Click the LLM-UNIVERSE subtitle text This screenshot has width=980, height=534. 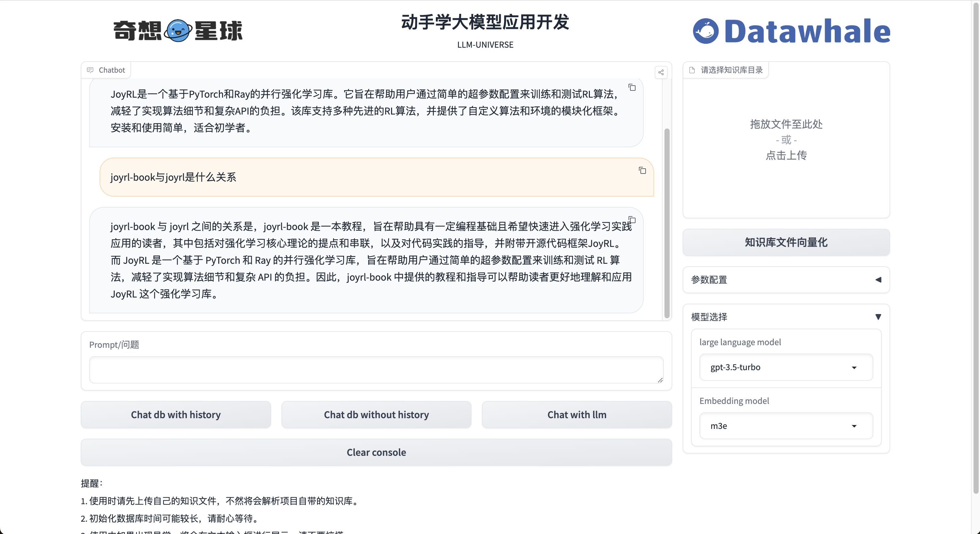(x=485, y=45)
